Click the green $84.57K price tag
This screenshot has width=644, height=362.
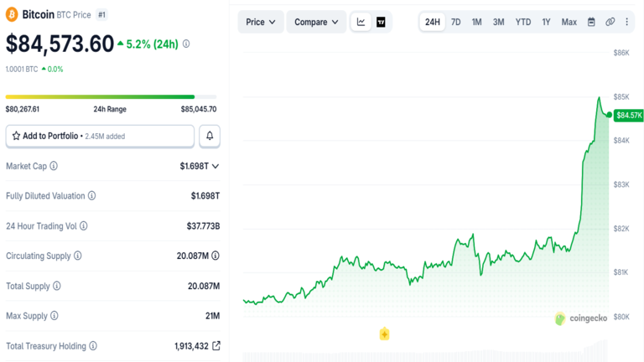click(x=629, y=116)
